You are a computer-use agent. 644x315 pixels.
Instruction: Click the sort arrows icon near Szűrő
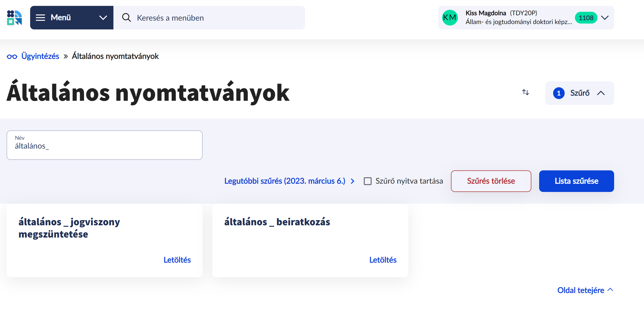(525, 93)
